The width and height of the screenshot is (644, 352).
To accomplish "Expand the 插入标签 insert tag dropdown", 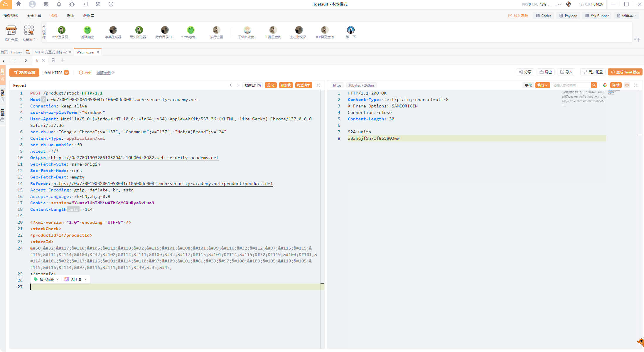I will [x=47, y=279].
